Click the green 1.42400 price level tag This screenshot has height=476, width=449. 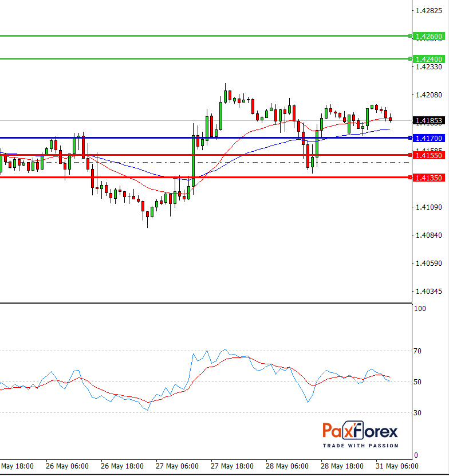click(x=428, y=59)
